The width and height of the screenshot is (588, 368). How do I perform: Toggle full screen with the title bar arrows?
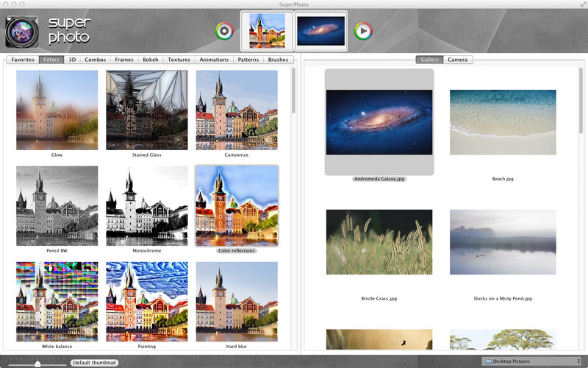click(581, 4)
